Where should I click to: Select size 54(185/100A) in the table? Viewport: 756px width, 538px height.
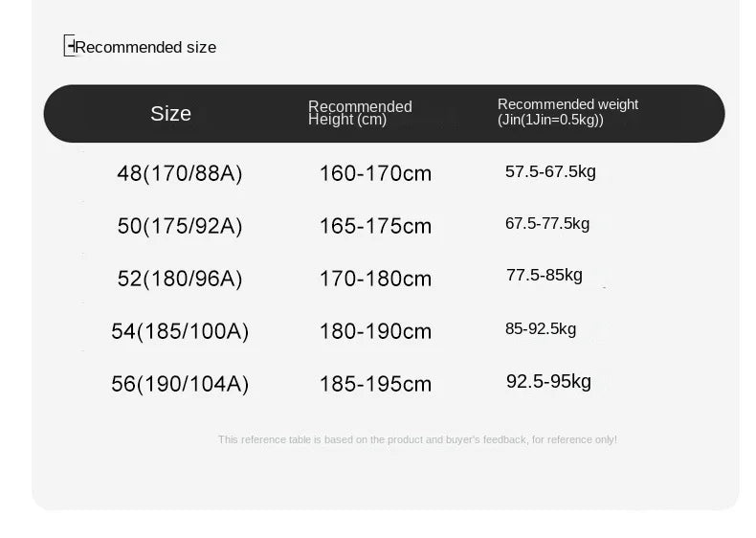[179, 331]
